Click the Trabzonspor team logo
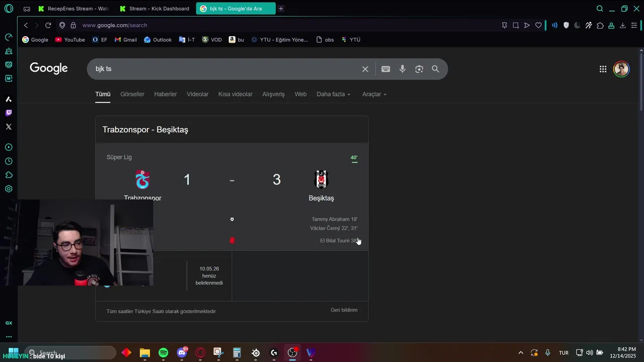The height and width of the screenshot is (362, 644). (x=142, y=179)
